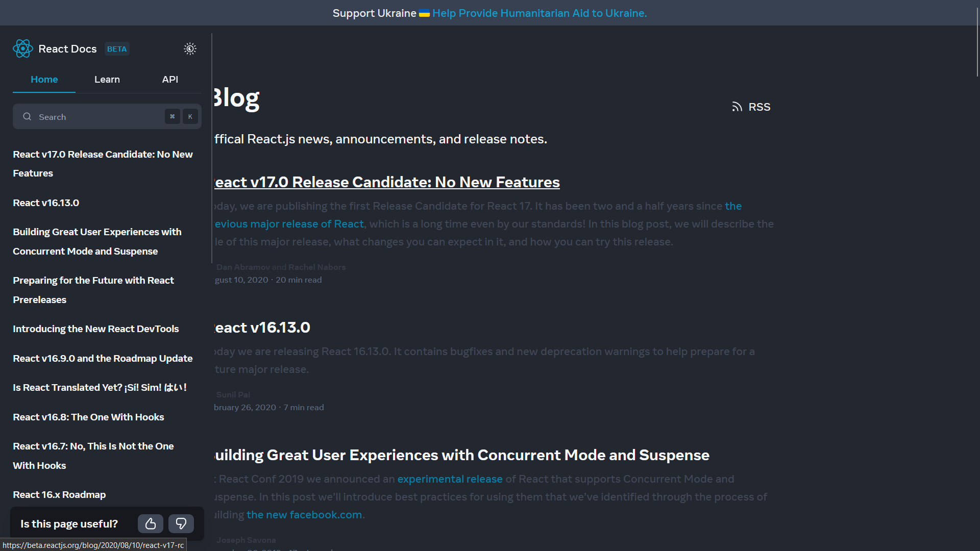This screenshot has width=980, height=551.
Task: Click the React atom logo
Action: coord(22,49)
